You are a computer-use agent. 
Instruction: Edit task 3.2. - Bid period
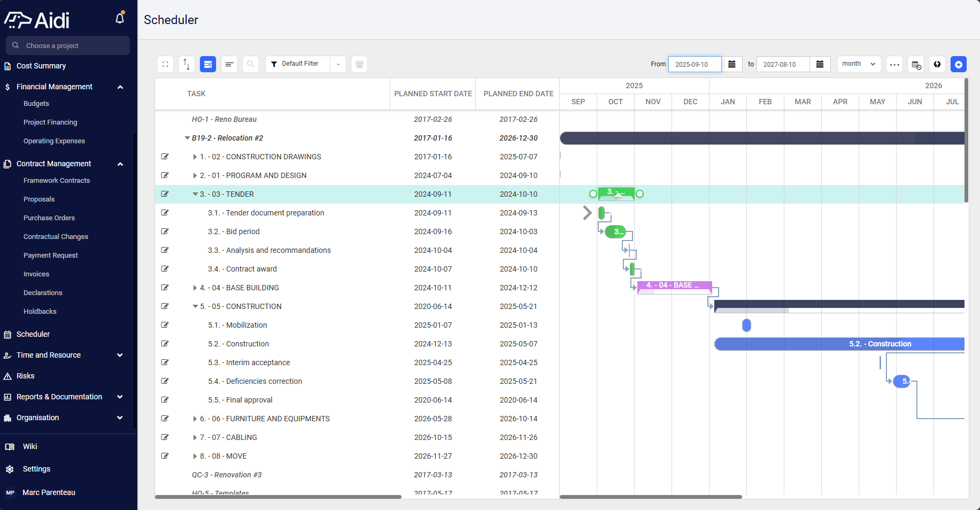click(x=165, y=231)
